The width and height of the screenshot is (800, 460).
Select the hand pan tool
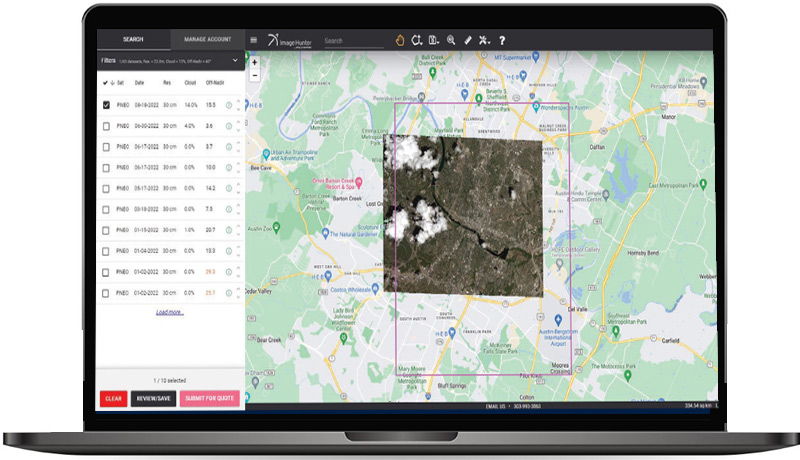pyautogui.click(x=399, y=40)
